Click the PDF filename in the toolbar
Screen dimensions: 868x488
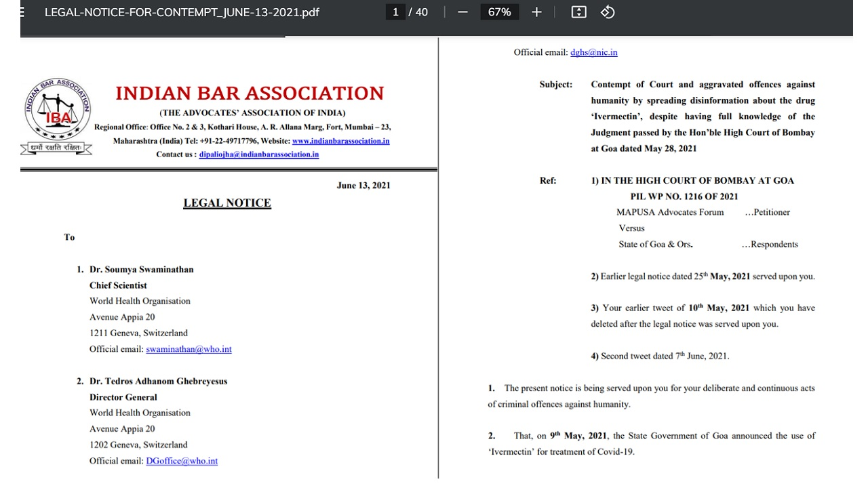182,12
